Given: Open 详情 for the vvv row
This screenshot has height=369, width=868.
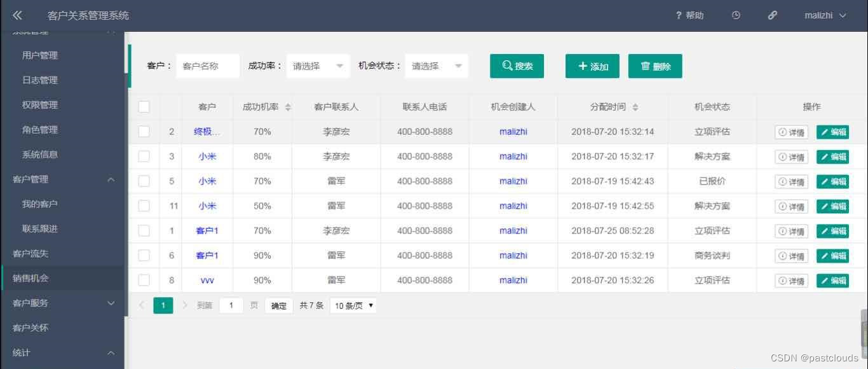Looking at the screenshot, I should tap(791, 281).
